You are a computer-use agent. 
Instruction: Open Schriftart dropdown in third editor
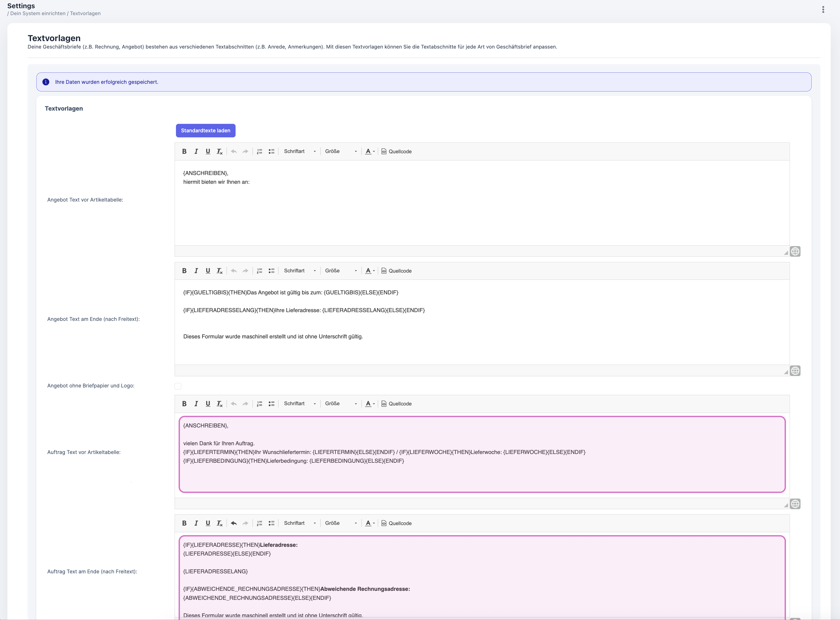pos(300,403)
